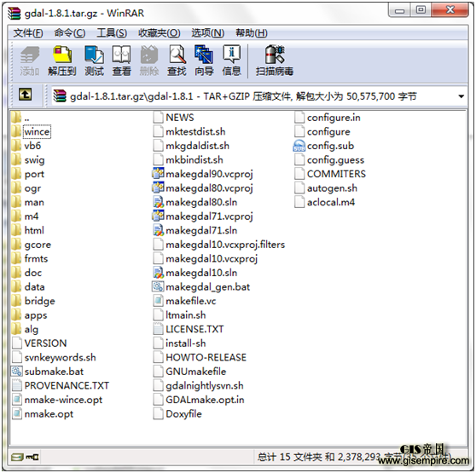Select the swig folder icon

tap(16, 159)
